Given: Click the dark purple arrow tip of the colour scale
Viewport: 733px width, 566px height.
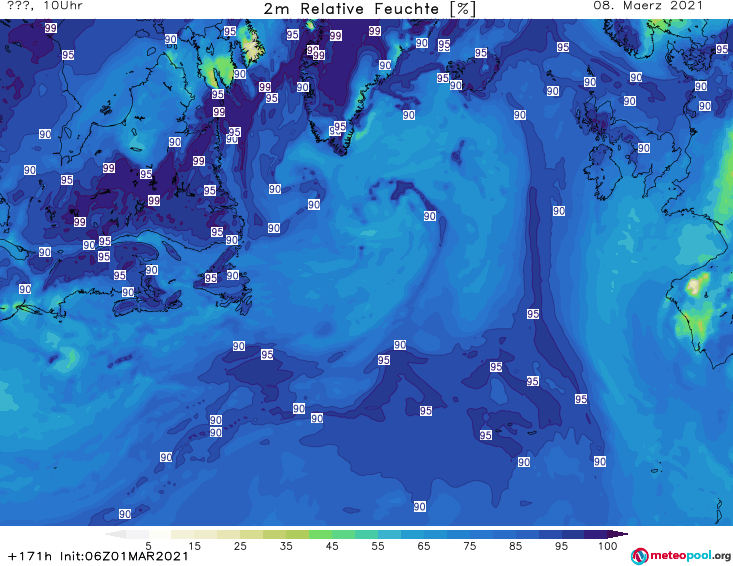Looking at the screenshot, I should pyautogui.click(x=619, y=534).
